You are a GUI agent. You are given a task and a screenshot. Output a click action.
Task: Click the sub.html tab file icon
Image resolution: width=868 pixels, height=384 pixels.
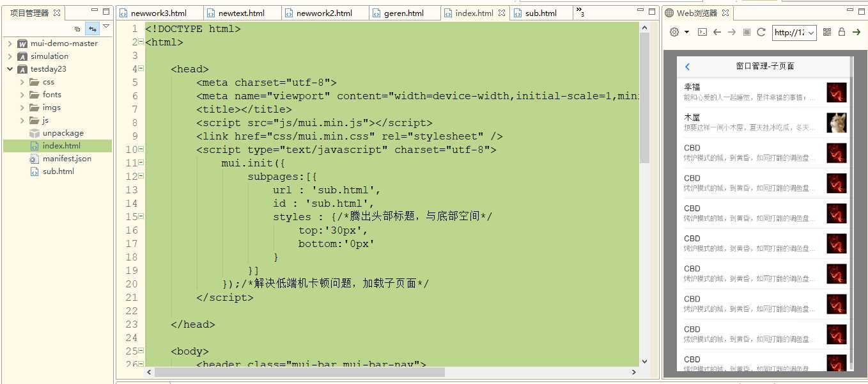click(x=518, y=13)
